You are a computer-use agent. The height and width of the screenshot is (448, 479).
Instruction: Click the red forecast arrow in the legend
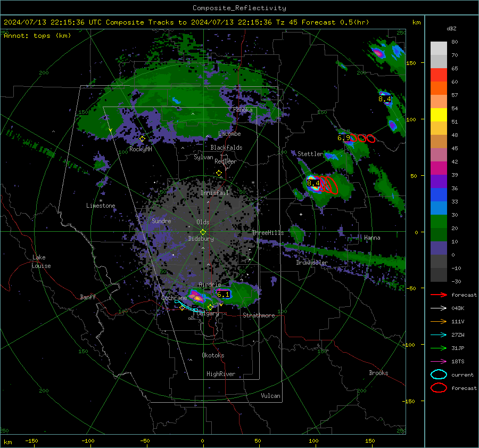(x=439, y=295)
